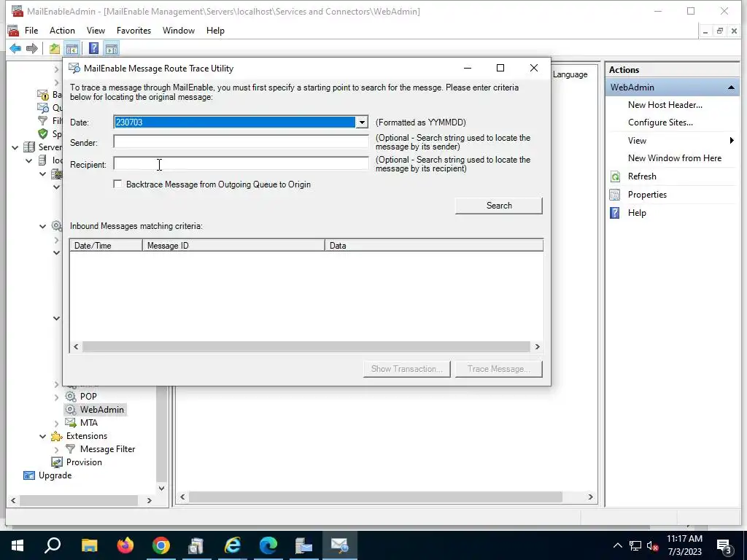Click the Provision monitor icon
The width and height of the screenshot is (747, 560).
(57, 462)
